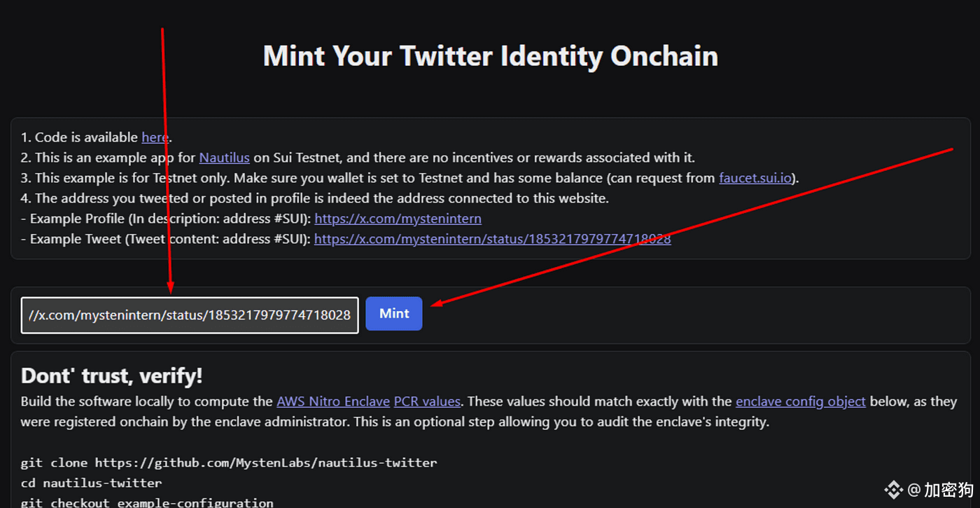Open the Nautilus link

click(x=224, y=158)
